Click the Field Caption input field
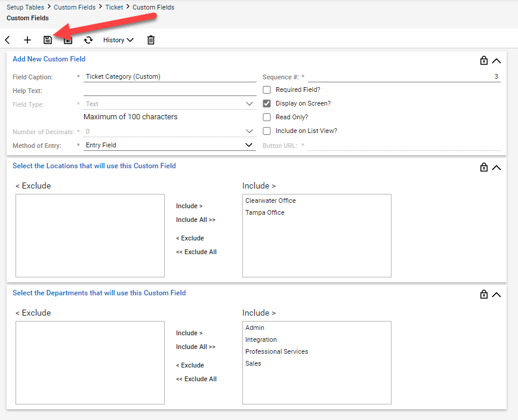 [x=170, y=76]
